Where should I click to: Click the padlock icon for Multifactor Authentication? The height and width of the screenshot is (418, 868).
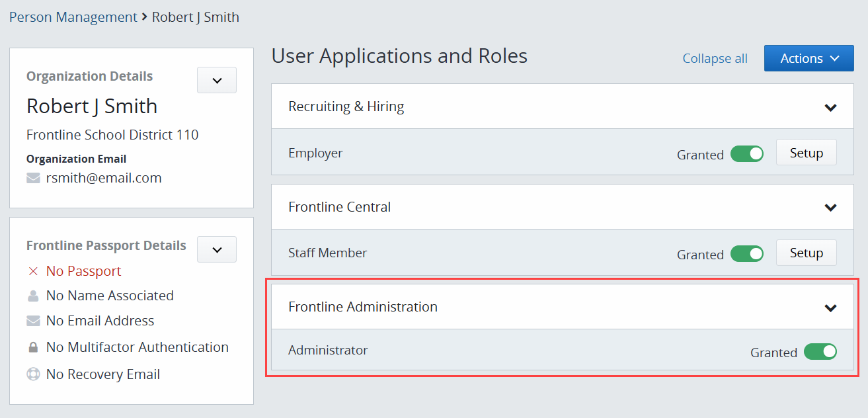[33, 347]
